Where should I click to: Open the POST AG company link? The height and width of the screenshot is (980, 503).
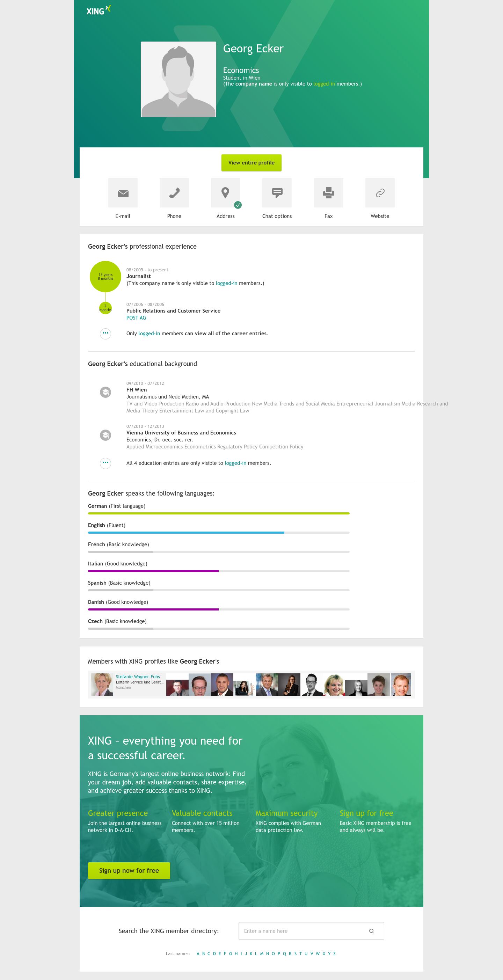tap(136, 318)
